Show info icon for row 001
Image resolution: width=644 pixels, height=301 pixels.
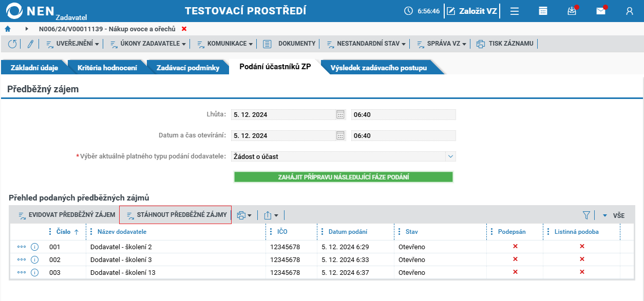(x=35, y=247)
